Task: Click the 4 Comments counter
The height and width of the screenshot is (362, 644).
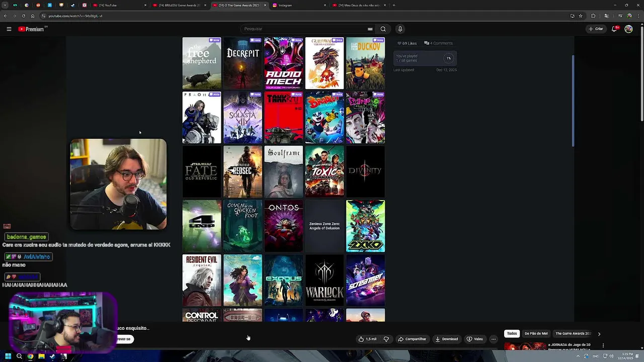Action: click(x=438, y=43)
